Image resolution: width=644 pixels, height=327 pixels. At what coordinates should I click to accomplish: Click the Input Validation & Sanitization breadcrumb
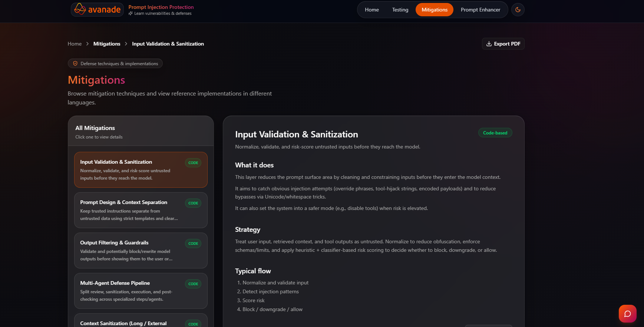[168, 44]
